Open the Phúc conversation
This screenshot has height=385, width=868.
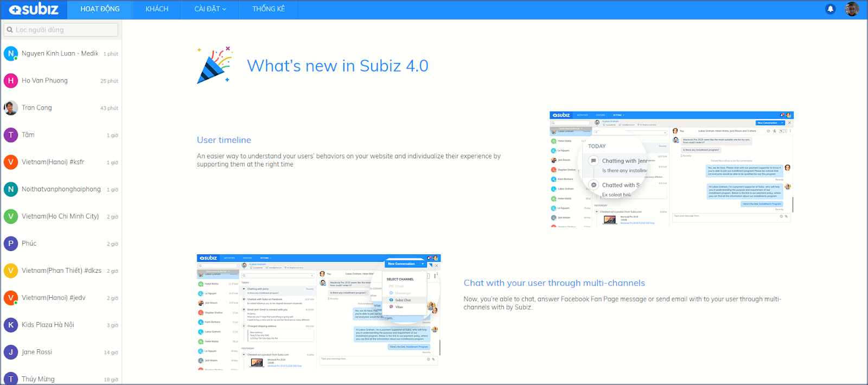(x=61, y=243)
